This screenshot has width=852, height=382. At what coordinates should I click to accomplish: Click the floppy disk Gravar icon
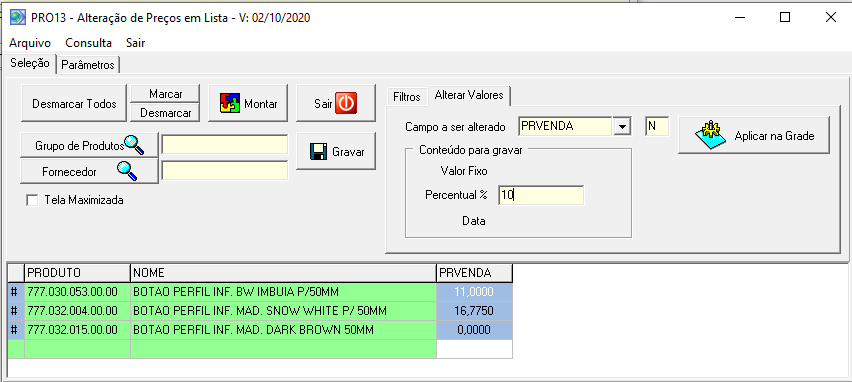(x=318, y=152)
